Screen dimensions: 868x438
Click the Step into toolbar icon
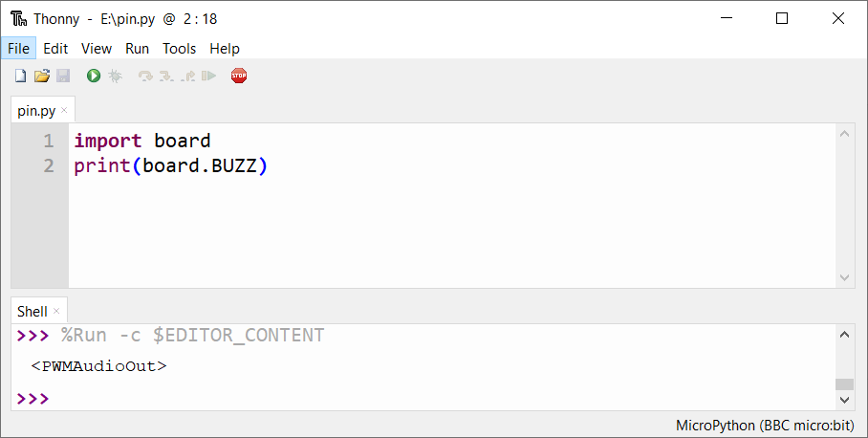tap(166, 76)
